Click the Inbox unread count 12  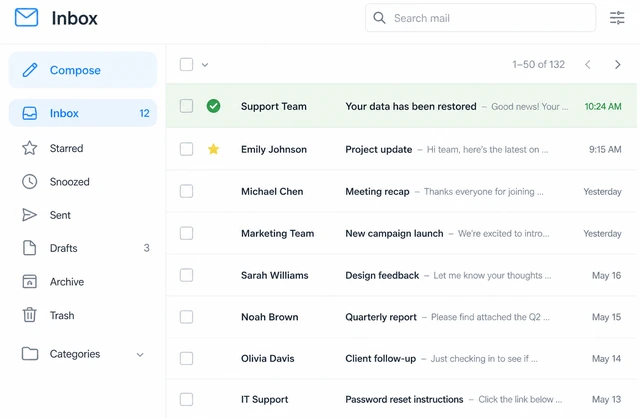[144, 113]
